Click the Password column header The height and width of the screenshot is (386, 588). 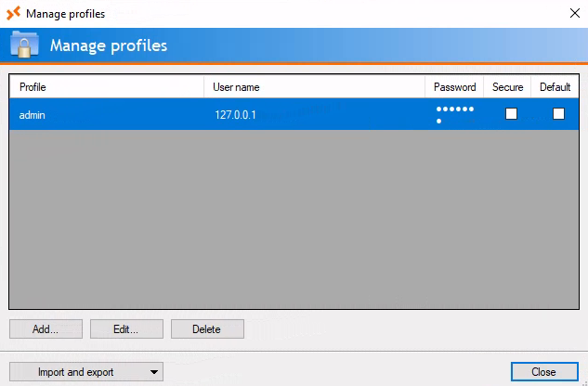(x=454, y=87)
